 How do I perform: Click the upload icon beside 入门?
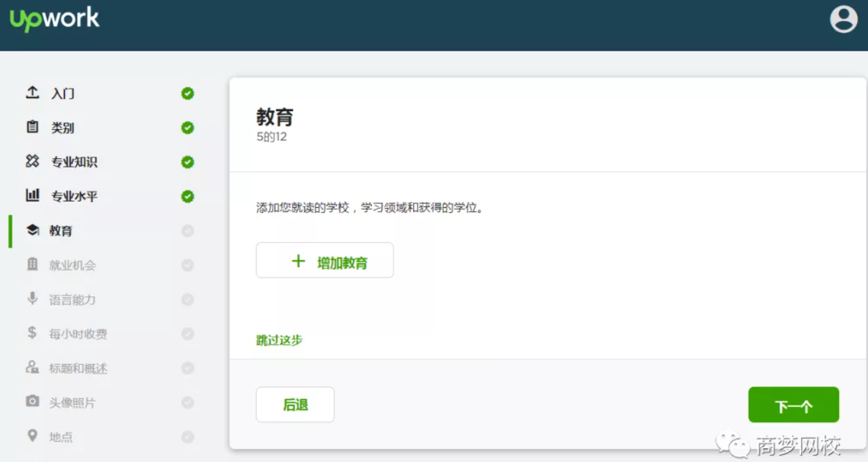tap(32, 92)
